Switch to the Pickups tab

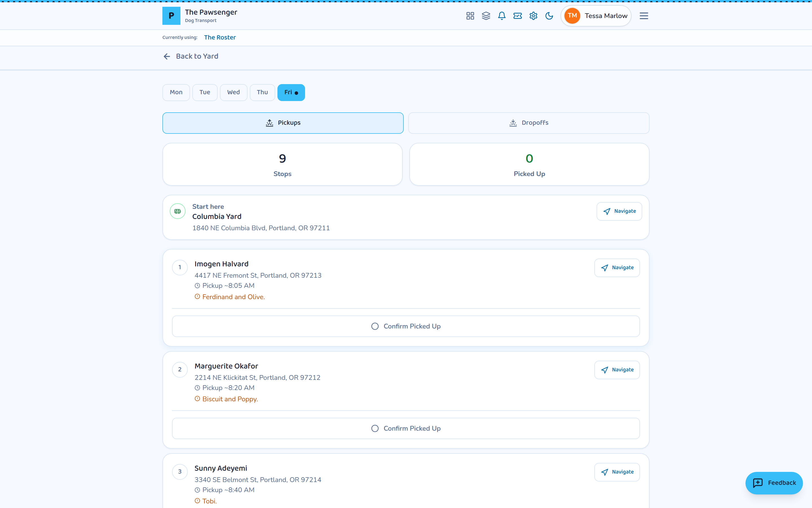pyautogui.click(x=283, y=123)
